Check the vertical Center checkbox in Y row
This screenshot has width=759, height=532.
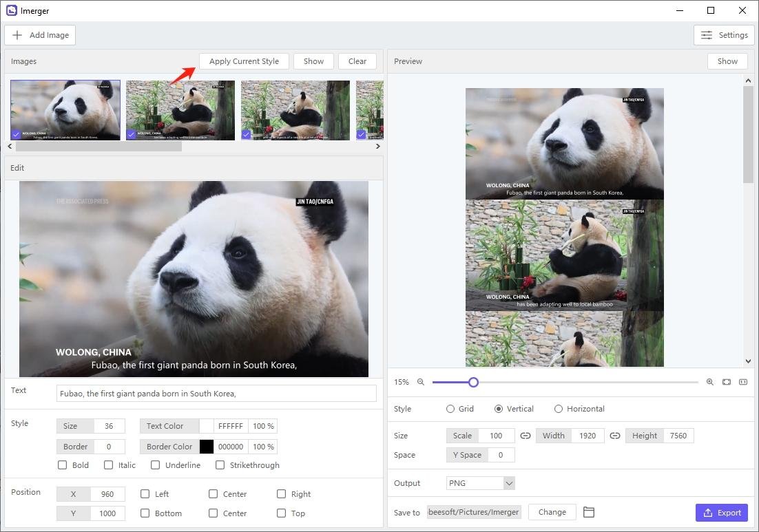pyautogui.click(x=213, y=513)
